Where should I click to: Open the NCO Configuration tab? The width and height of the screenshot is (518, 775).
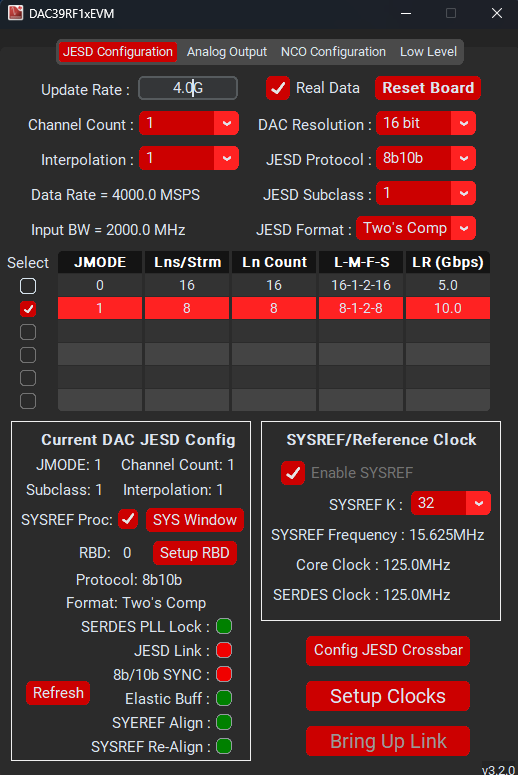[x=333, y=52]
